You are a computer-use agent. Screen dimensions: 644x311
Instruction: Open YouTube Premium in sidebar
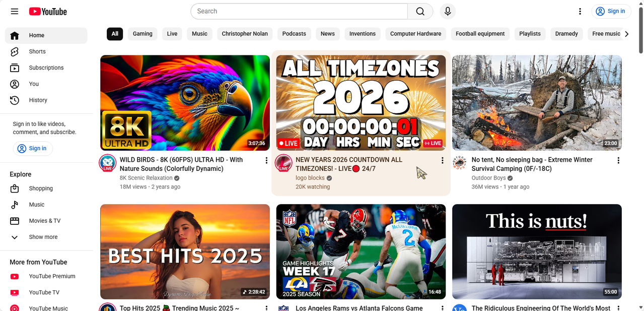coord(46,276)
